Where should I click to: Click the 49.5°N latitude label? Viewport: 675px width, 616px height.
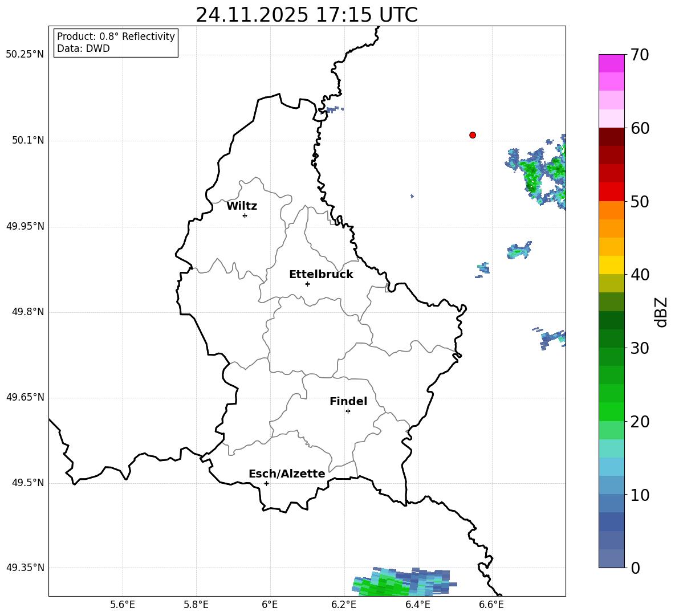click(28, 483)
